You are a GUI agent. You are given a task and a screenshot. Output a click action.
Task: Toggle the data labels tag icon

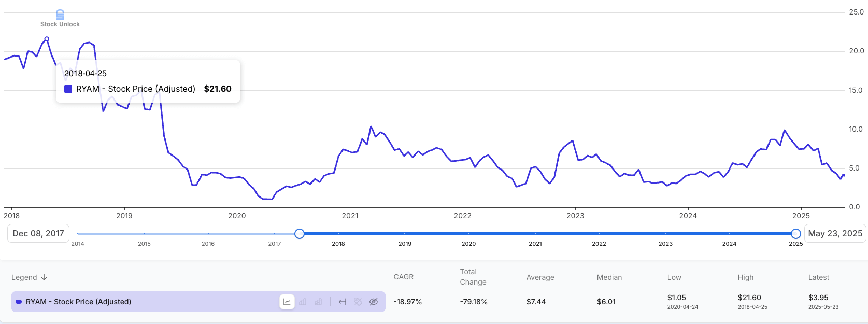358,302
